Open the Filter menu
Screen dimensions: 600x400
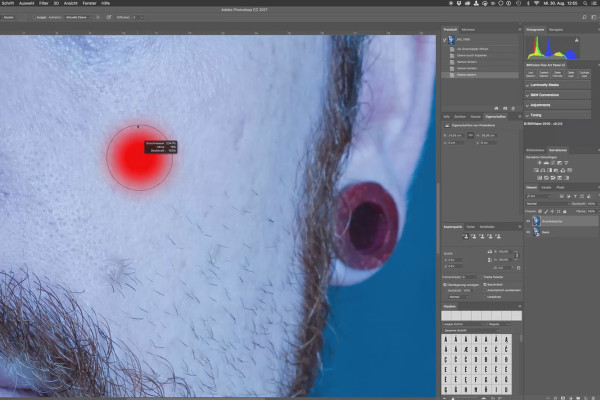44,3
